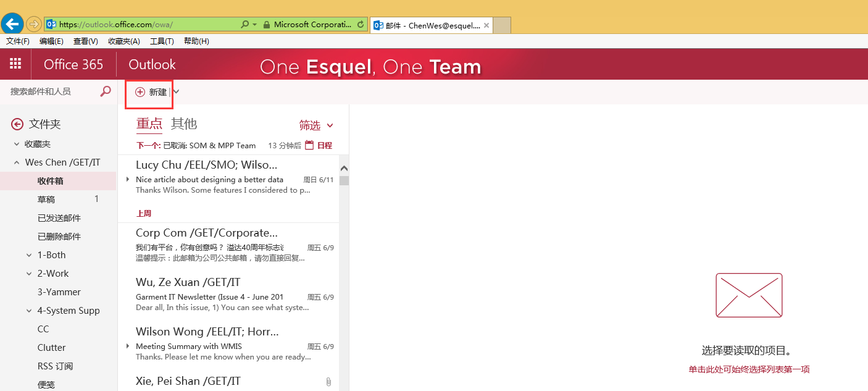Click the upcoming SOM & MPP Team event

pyautogui.click(x=209, y=146)
